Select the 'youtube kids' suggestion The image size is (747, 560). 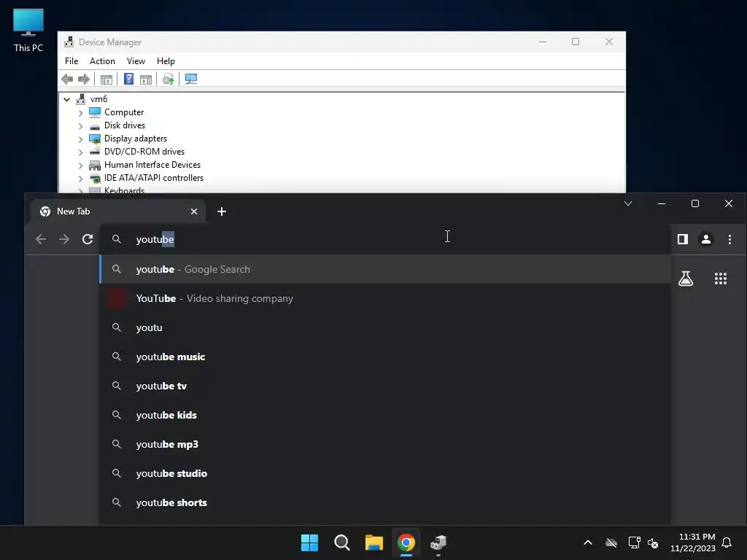pos(385,415)
